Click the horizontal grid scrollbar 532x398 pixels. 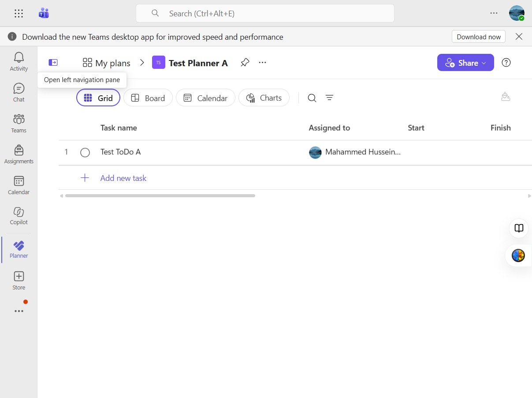click(160, 195)
